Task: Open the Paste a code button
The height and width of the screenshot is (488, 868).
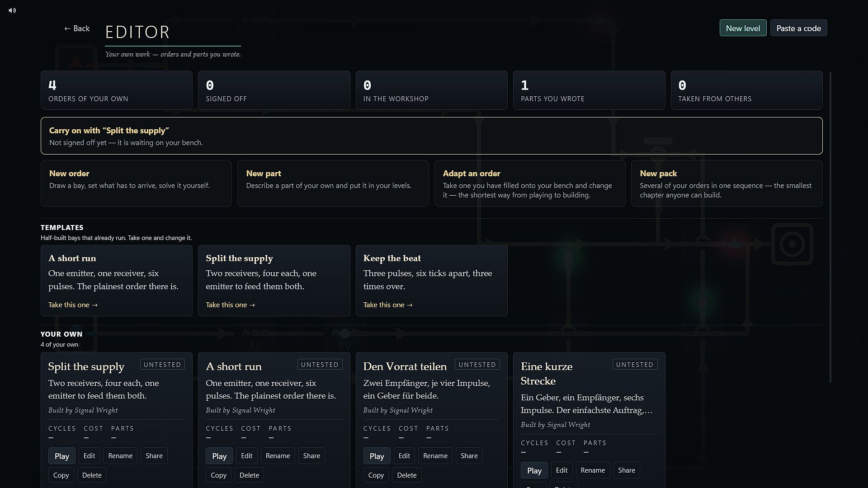Action: (x=798, y=28)
